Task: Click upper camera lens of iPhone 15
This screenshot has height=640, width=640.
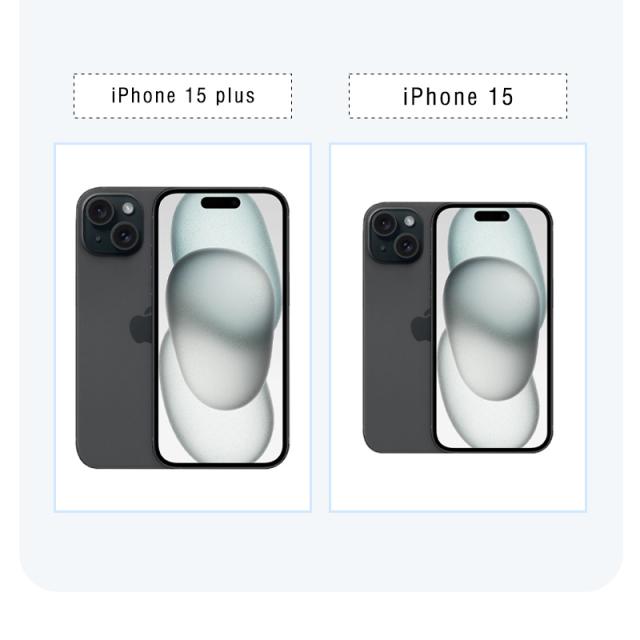Action: click(384, 224)
